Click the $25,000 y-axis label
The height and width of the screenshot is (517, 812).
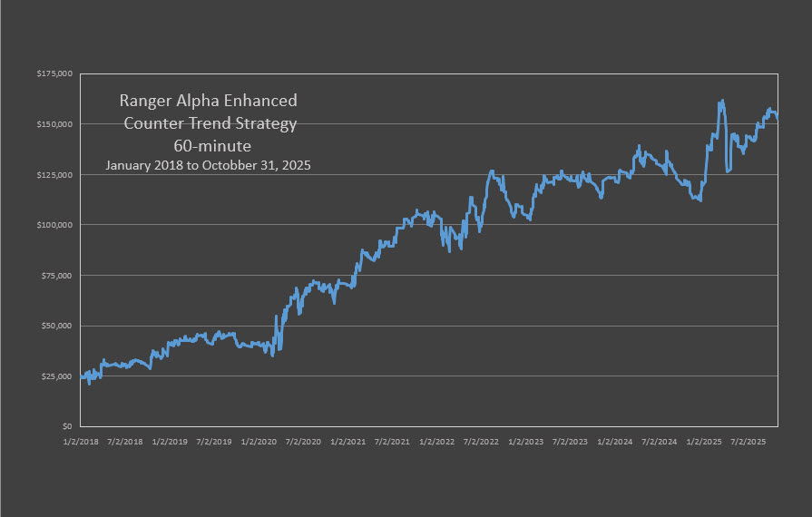pos(58,376)
